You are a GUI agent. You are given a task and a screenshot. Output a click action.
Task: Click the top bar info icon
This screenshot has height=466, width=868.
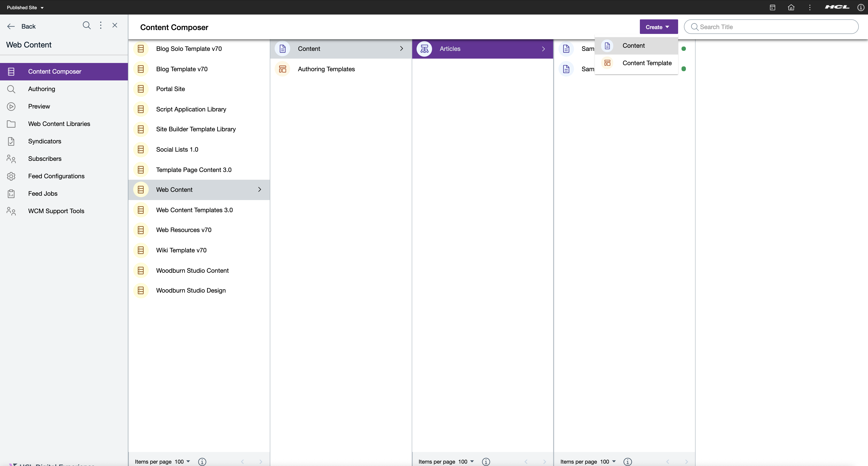860,8
